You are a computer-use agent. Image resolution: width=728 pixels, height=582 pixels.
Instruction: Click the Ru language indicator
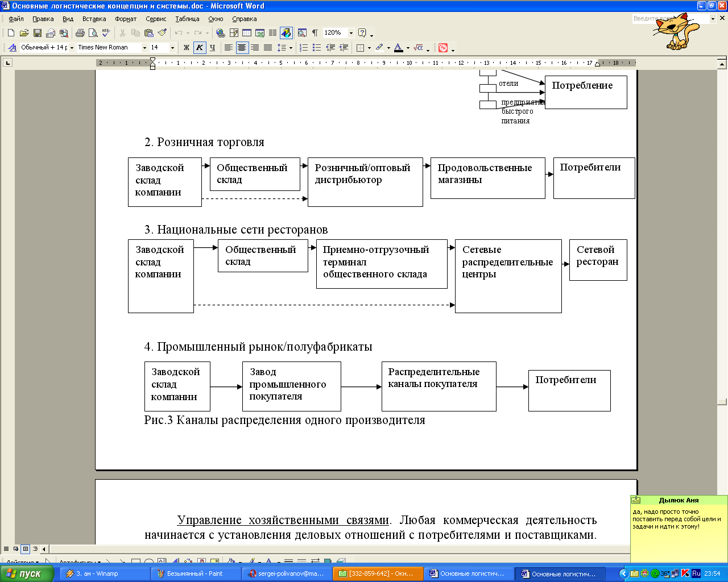696,573
